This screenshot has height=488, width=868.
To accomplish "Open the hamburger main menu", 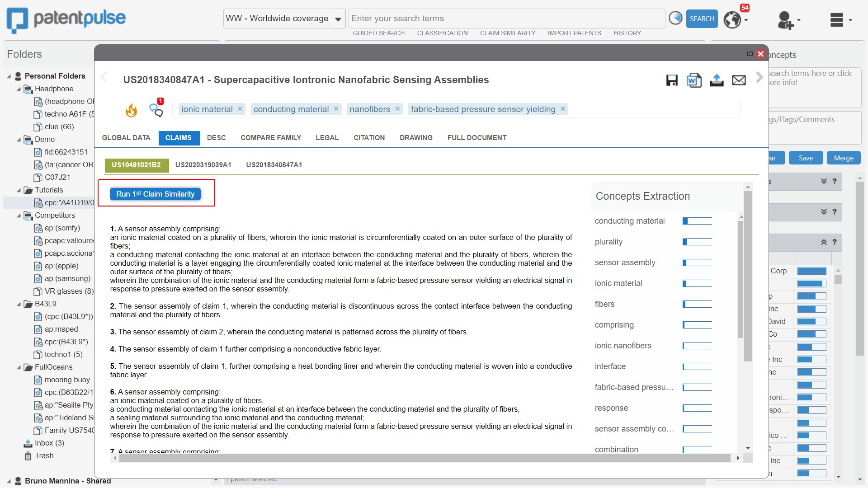I will [x=837, y=19].
